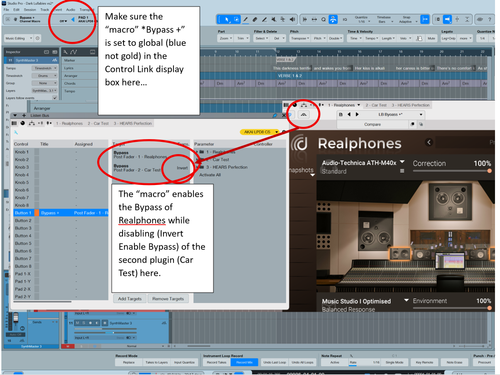Click the IQ input quantize label
Screen dimensions: 500x375
345,20
